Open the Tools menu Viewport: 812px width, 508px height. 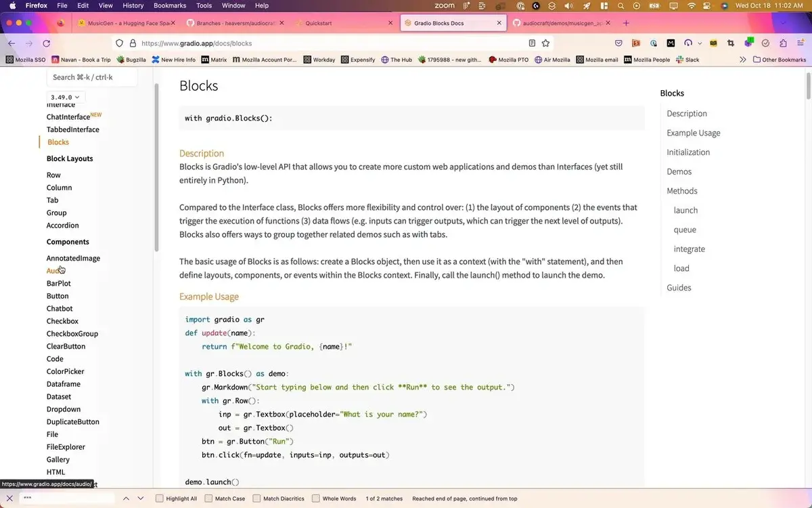pos(204,5)
